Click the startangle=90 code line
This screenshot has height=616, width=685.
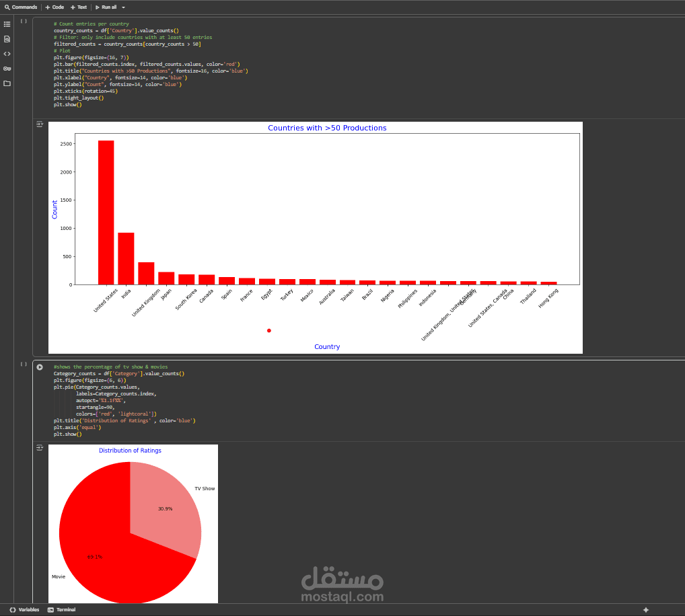96,408
